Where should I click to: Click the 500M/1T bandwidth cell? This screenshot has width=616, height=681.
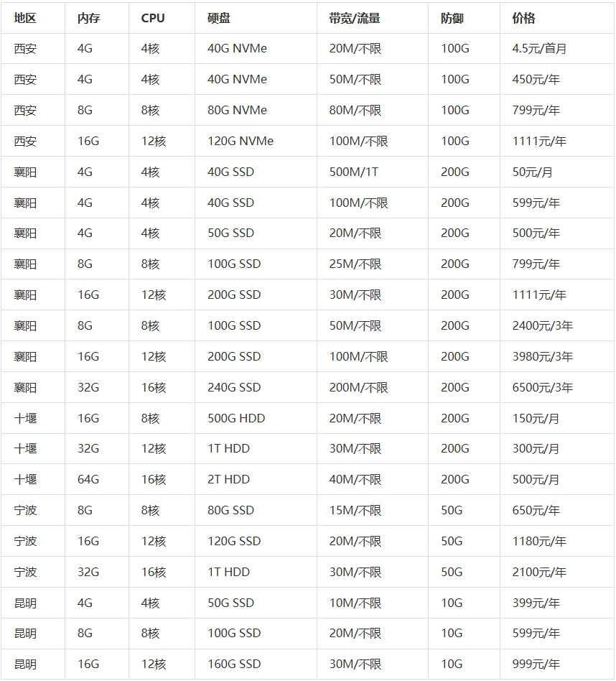tap(353, 172)
